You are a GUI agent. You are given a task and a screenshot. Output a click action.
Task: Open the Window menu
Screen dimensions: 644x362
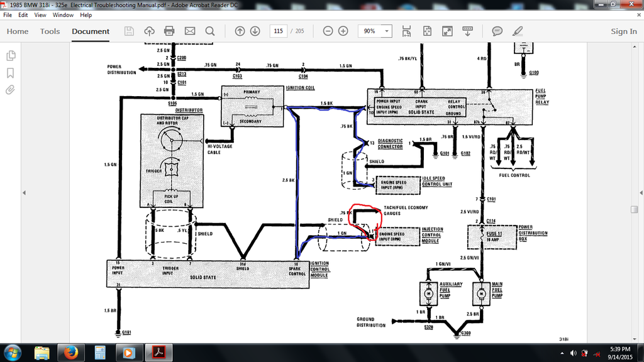pos(63,15)
